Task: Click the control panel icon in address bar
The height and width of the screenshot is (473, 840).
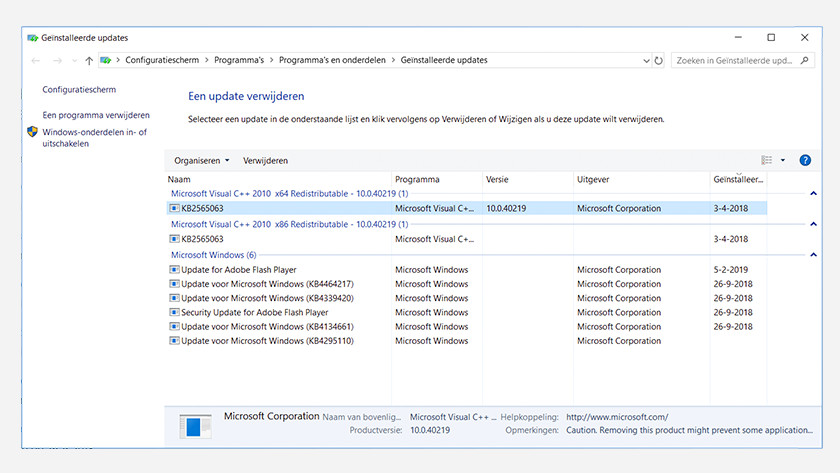Action: pos(106,60)
